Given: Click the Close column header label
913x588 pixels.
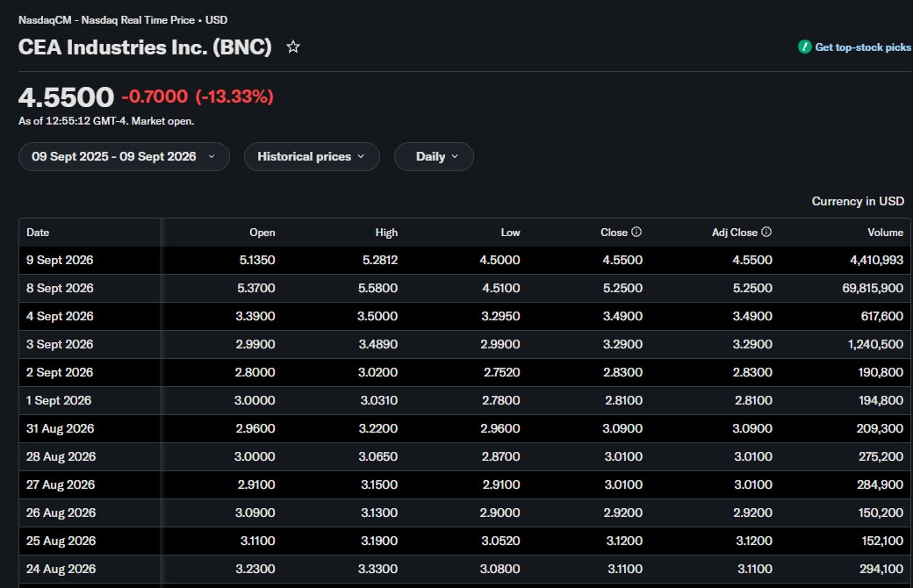Looking at the screenshot, I should (x=614, y=233).
